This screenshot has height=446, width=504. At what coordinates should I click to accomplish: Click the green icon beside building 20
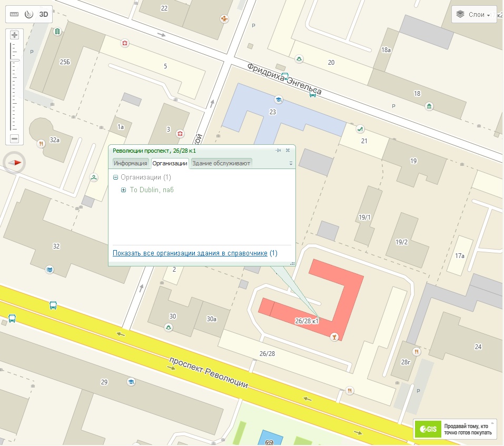[x=299, y=59]
